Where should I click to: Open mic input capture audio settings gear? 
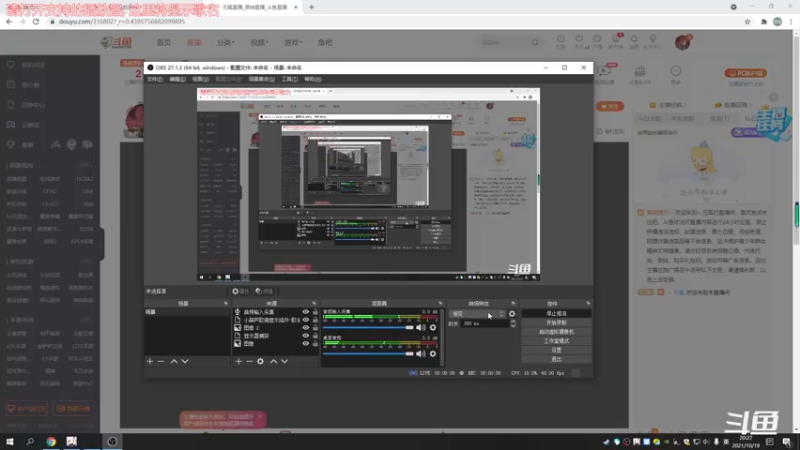[x=433, y=328]
